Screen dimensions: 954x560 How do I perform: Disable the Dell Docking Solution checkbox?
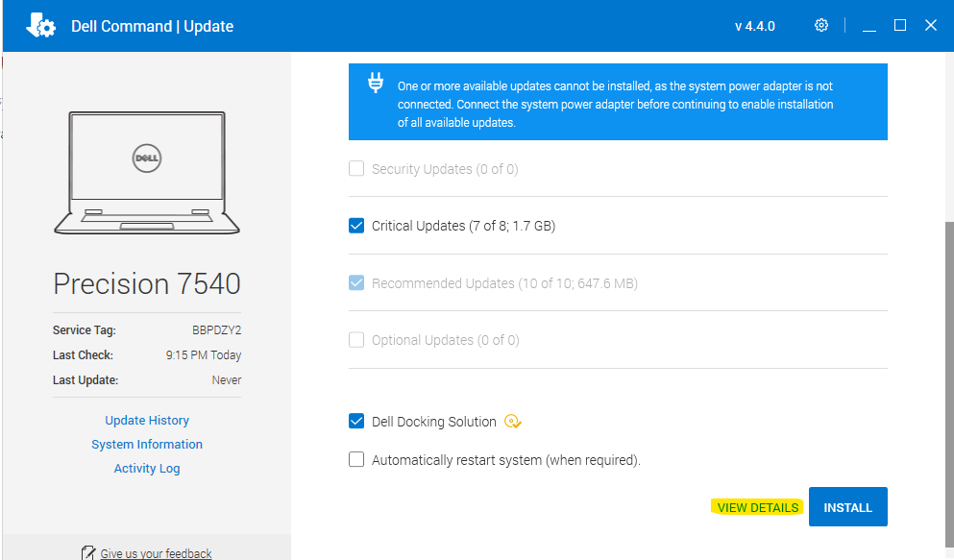(356, 422)
